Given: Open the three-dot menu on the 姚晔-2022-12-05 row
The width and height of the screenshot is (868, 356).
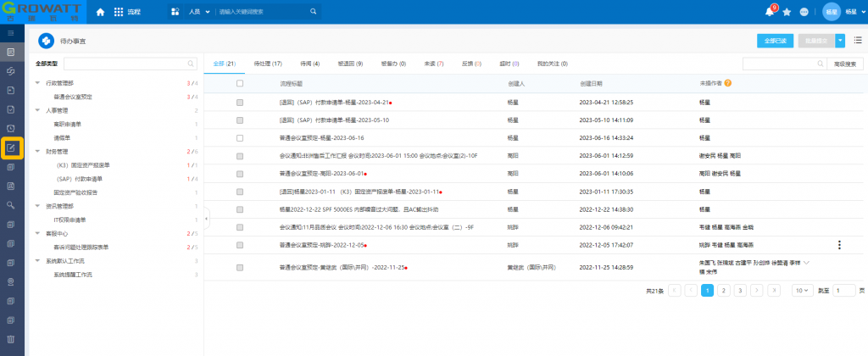Looking at the screenshot, I should point(840,245).
